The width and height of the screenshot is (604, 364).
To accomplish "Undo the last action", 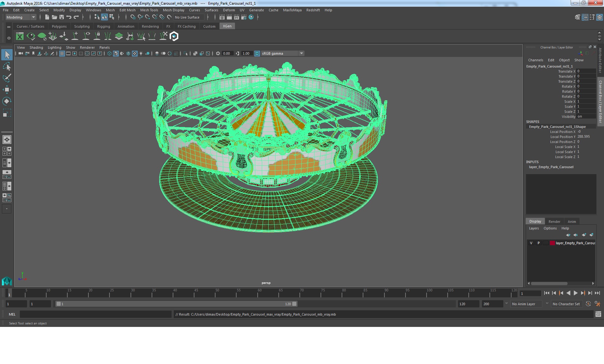I will [69, 17].
